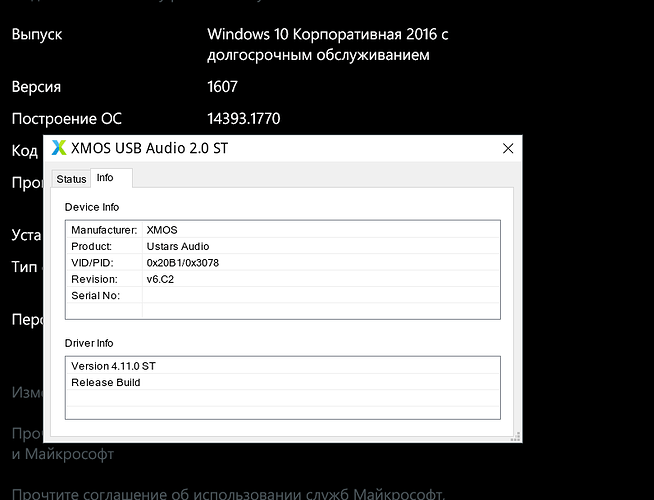The width and height of the screenshot is (654, 500).
Task: Click the Product: label
Action: point(91,246)
